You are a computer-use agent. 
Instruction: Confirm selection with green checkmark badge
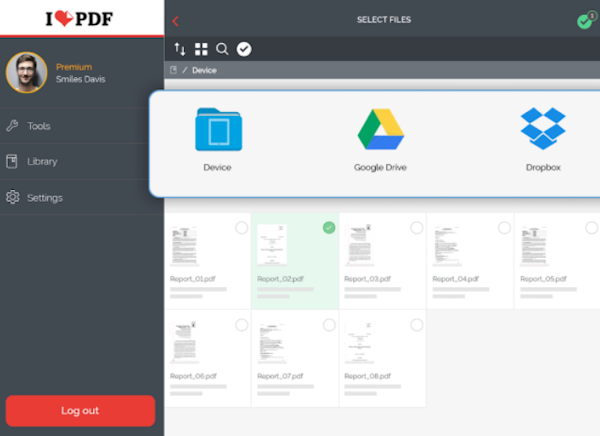[586, 21]
